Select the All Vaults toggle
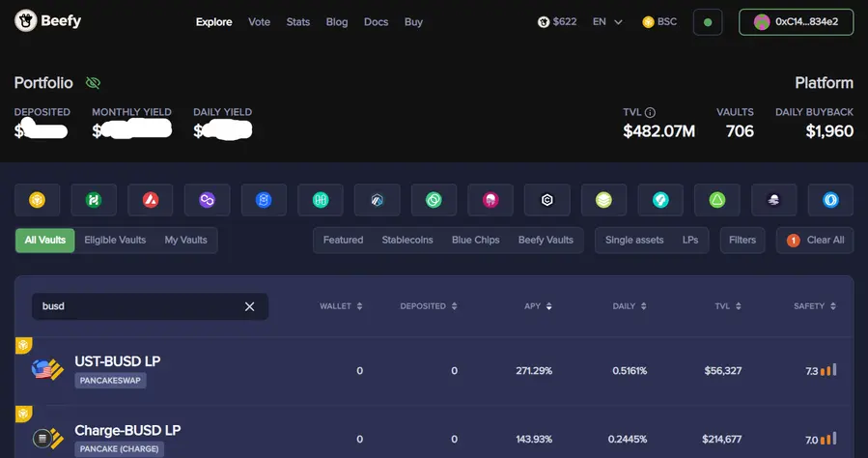 [x=44, y=241]
